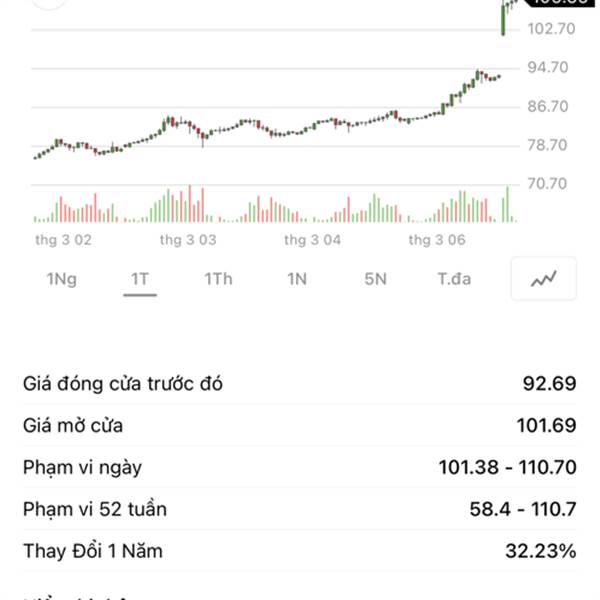Show the 1N chart range
The height and width of the screenshot is (600, 600).
(297, 279)
